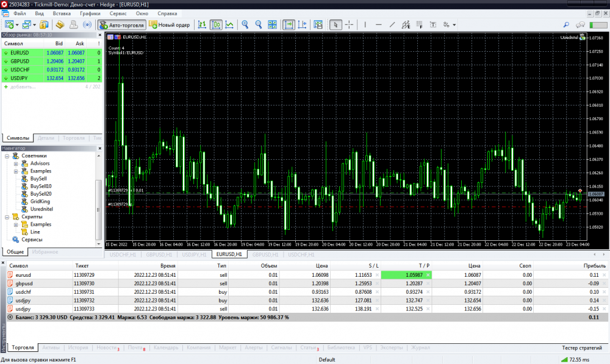Switch chart to line chart mode

(229, 25)
